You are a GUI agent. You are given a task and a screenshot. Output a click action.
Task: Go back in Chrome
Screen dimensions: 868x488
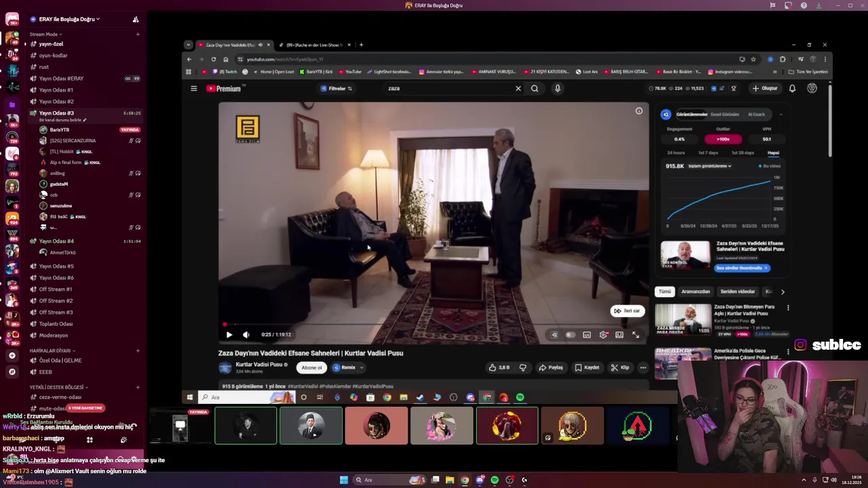point(189,59)
